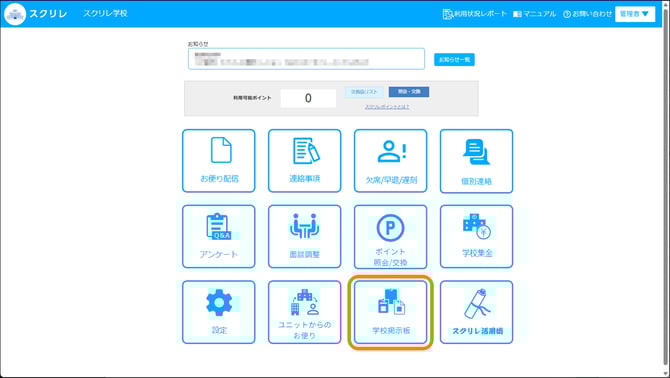Open the ユニットからのお便り tile
Image resolution: width=670 pixels, height=378 pixels.
[304, 312]
